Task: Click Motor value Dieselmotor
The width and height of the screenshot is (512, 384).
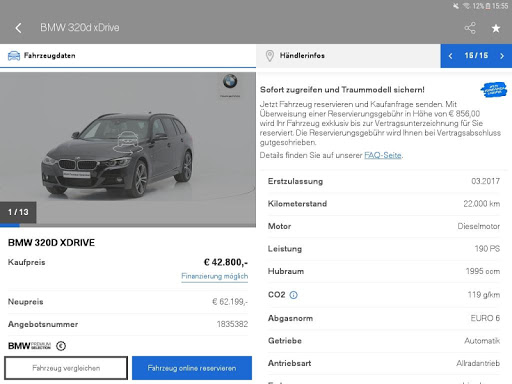Action: click(479, 226)
